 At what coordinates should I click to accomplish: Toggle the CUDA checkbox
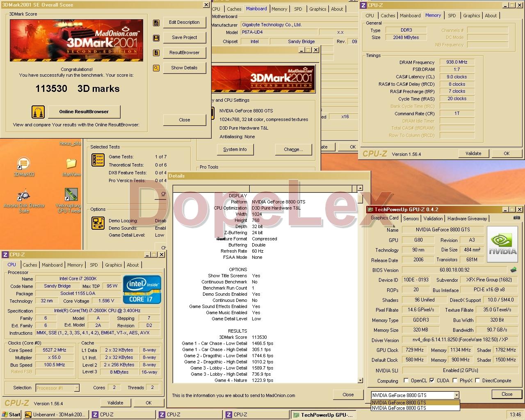pos(432,381)
